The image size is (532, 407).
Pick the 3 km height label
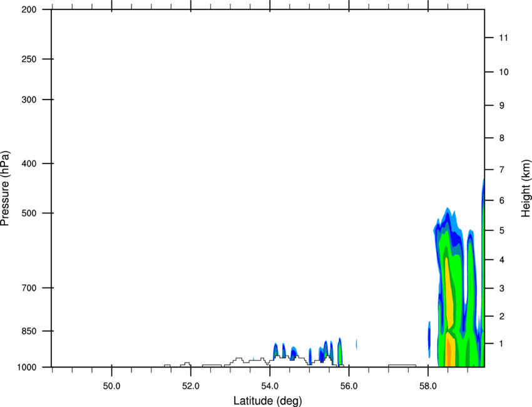(x=502, y=289)
